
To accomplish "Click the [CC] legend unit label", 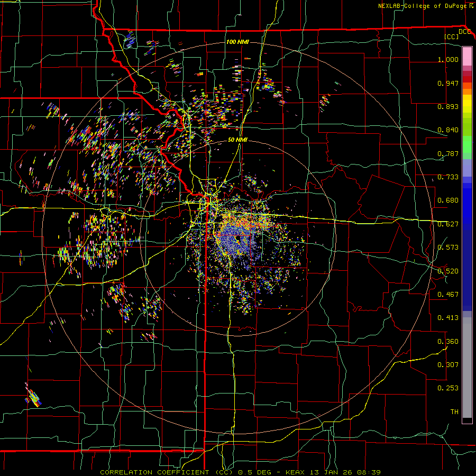I will tap(451, 36).
